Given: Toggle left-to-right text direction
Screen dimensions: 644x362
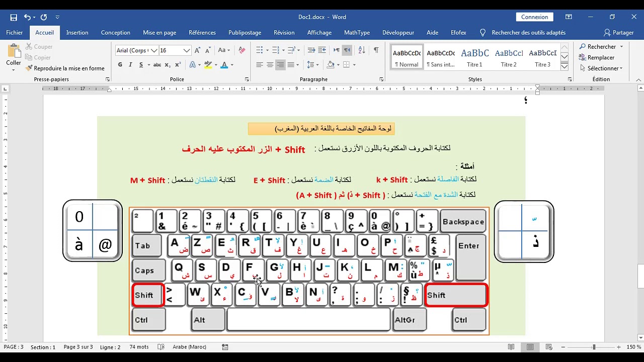Looking at the screenshot, I should pyautogui.click(x=337, y=50).
